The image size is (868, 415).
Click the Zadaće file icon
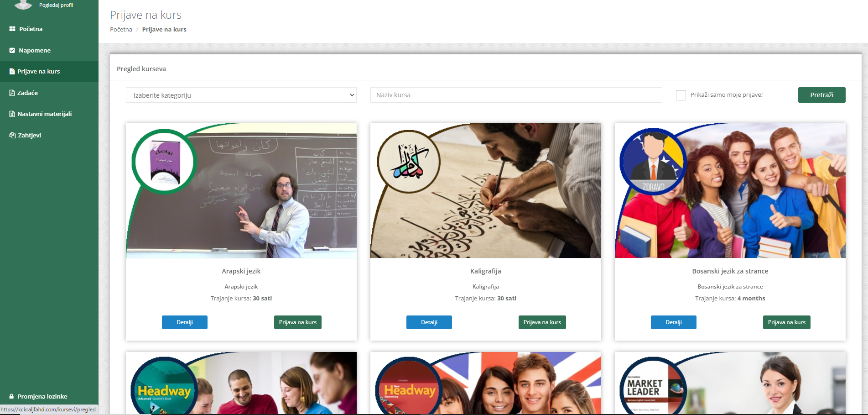pyautogui.click(x=12, y=93)
